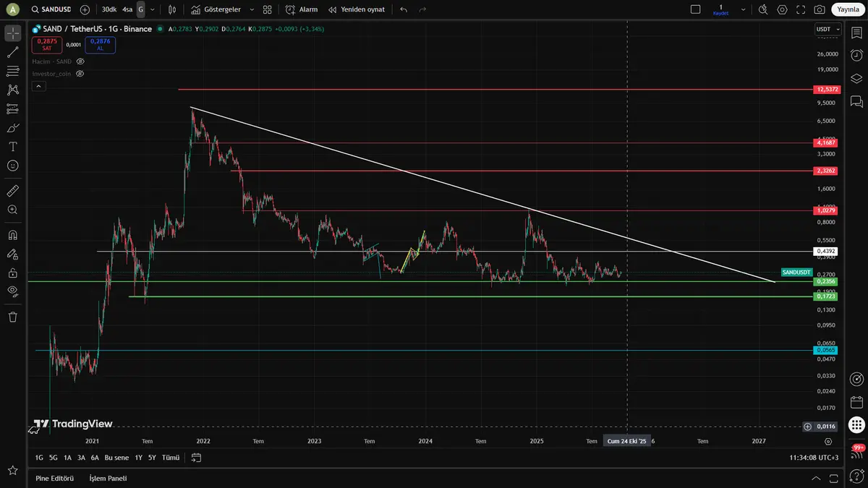Viewport: 868px width, 488px height.
Task: Add symbol to compare with plus icon
Action: click(x=85, y=9)
